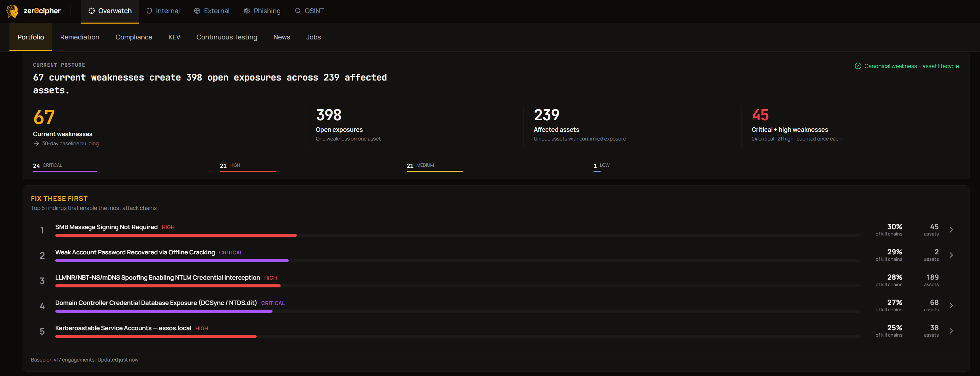Click the 25% kill chains red bar

coord(156,337)
